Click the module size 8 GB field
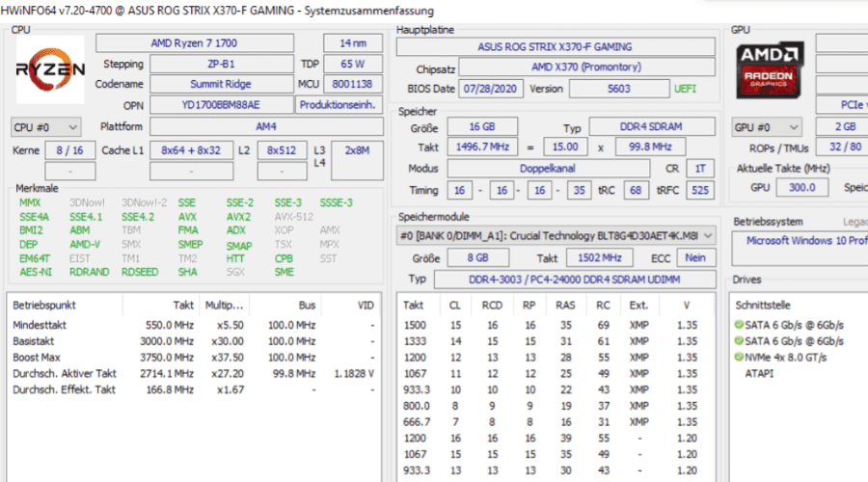The image size is (868, 482). coord(477,257)
